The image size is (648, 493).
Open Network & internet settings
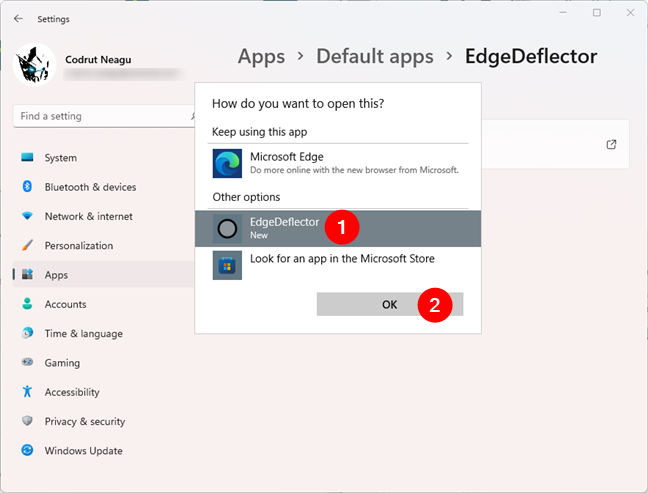[x=103, y=217]
